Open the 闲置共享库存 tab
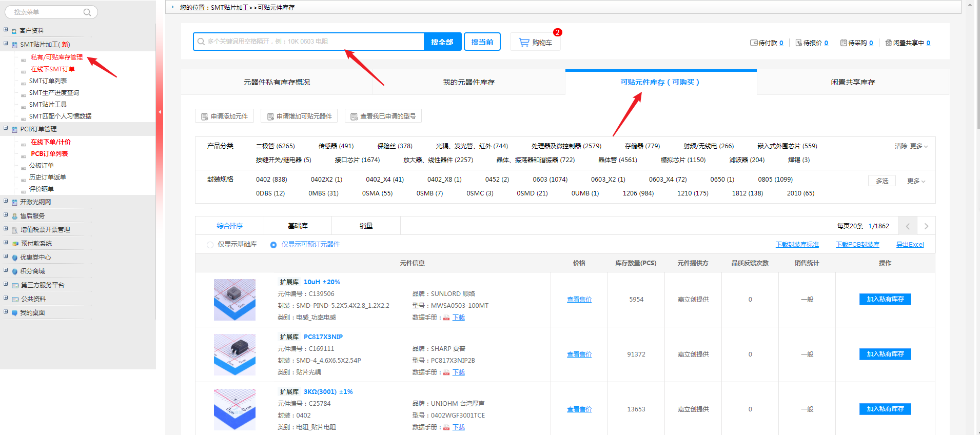The width and height of the screenshot is (980, 435). pyautogui.click(x=852, y=82)
